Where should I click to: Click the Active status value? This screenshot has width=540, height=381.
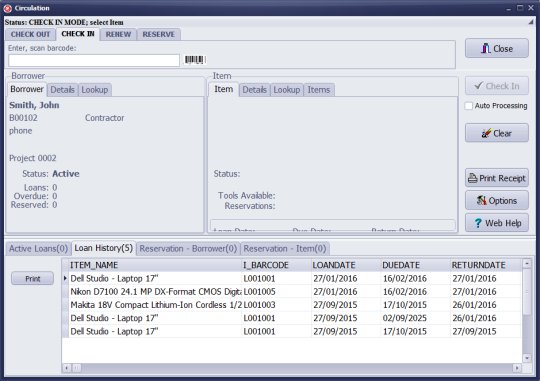pos(65,174)
